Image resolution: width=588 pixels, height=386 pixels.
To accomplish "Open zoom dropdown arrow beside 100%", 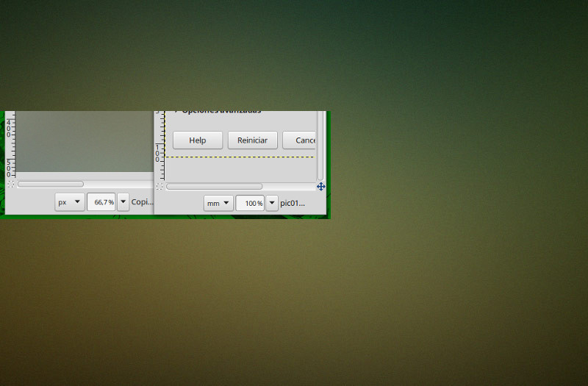I will tap(272, 203).
